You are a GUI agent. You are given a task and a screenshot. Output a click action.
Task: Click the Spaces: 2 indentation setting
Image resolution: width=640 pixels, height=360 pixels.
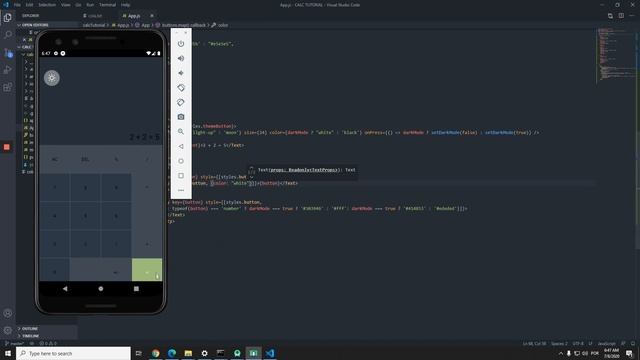tap(559, 344)
